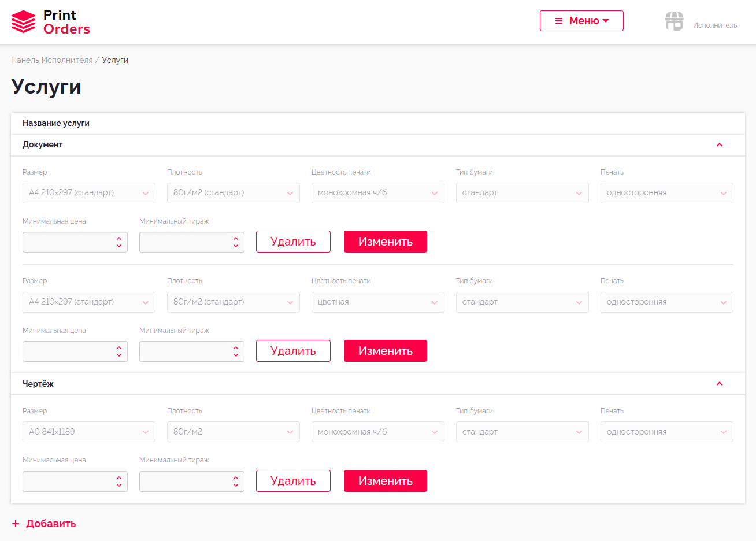Focus Минимальная цена field in first row
756x541 pixels.
point(69,242)
